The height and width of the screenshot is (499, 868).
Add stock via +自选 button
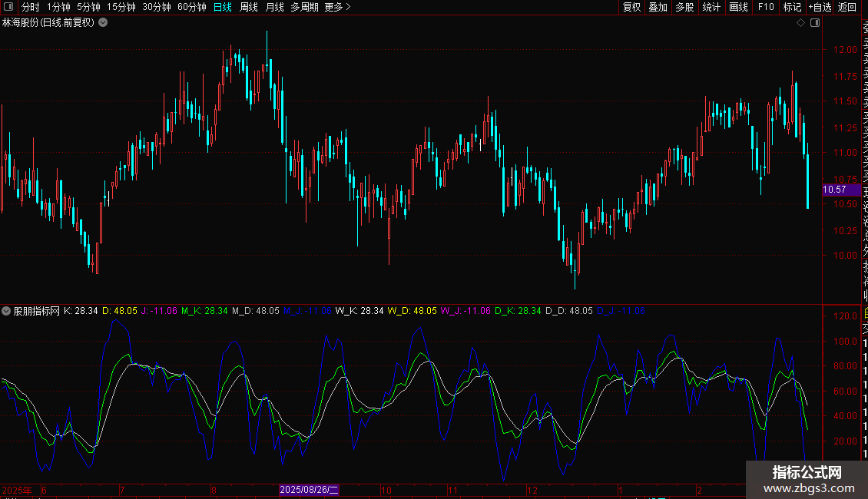[x=819, y=7]
